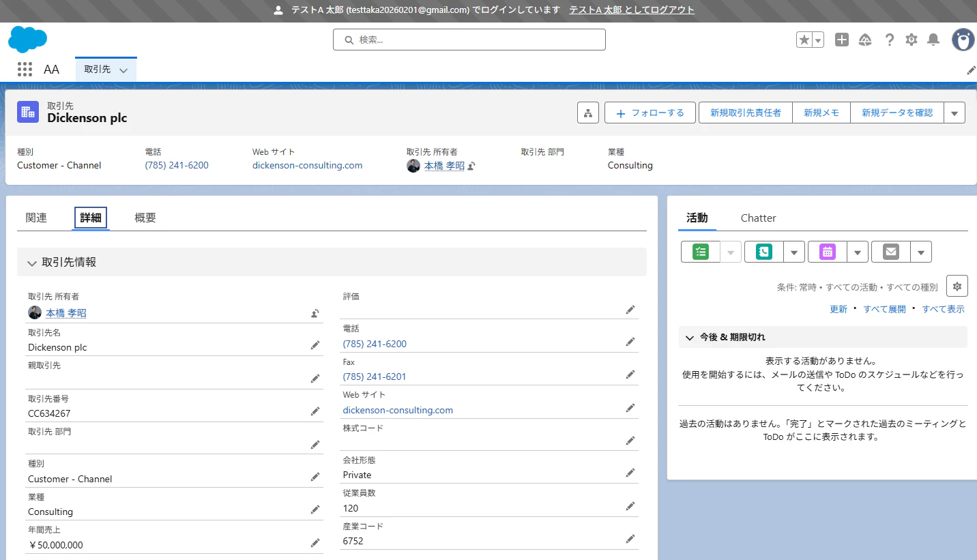Viewport: 977px width, 560px height.
Task: Click the 新規取引先責任者 button
Action: tap(746, 113)
